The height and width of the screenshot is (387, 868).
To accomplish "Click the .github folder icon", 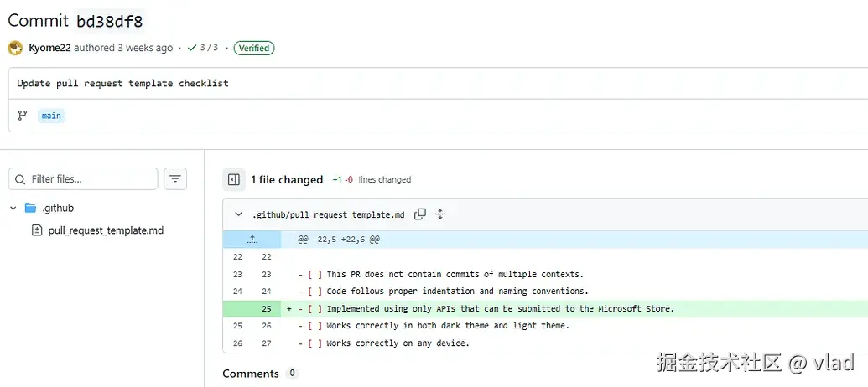I will [31, 208].
